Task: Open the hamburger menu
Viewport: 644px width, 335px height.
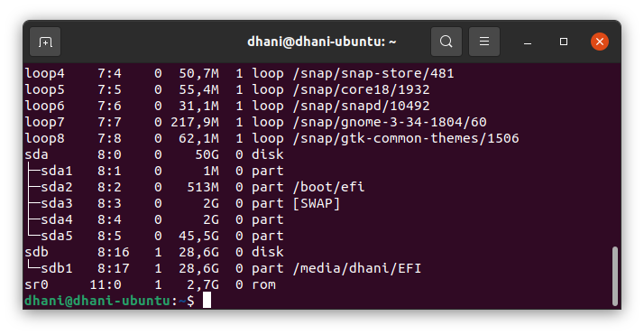Action: click(x=484, y=42)
